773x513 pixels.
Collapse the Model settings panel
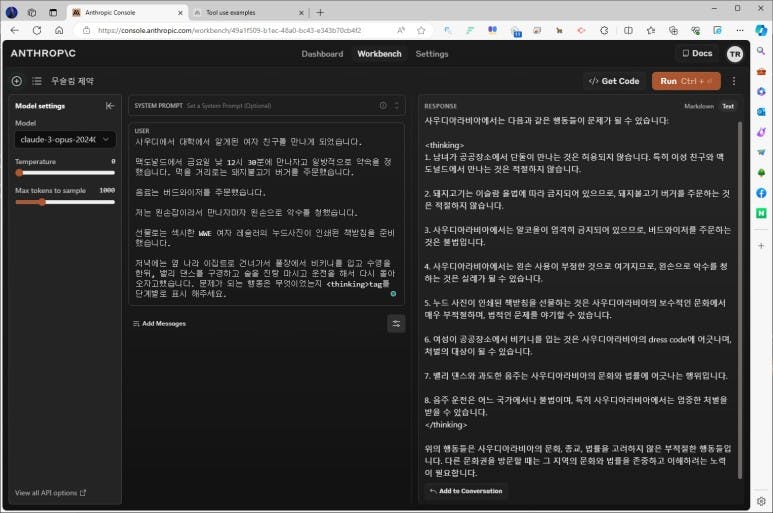pos(110,105)
